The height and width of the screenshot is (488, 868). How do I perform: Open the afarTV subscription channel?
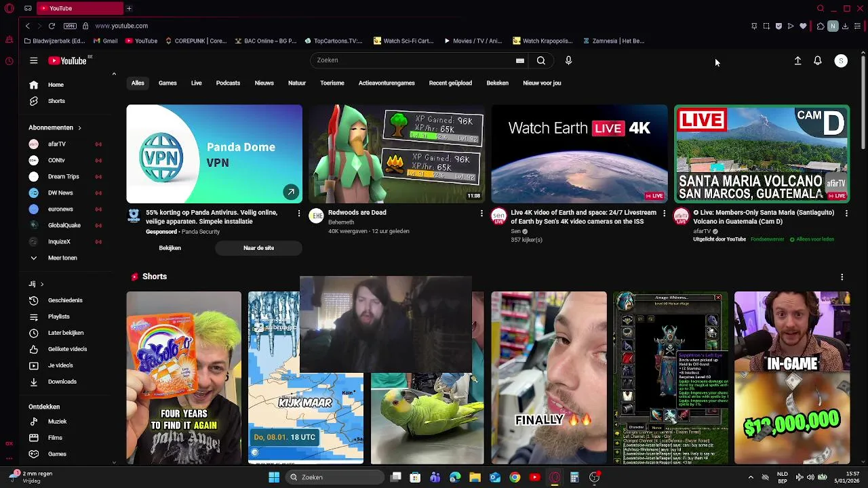57,144
